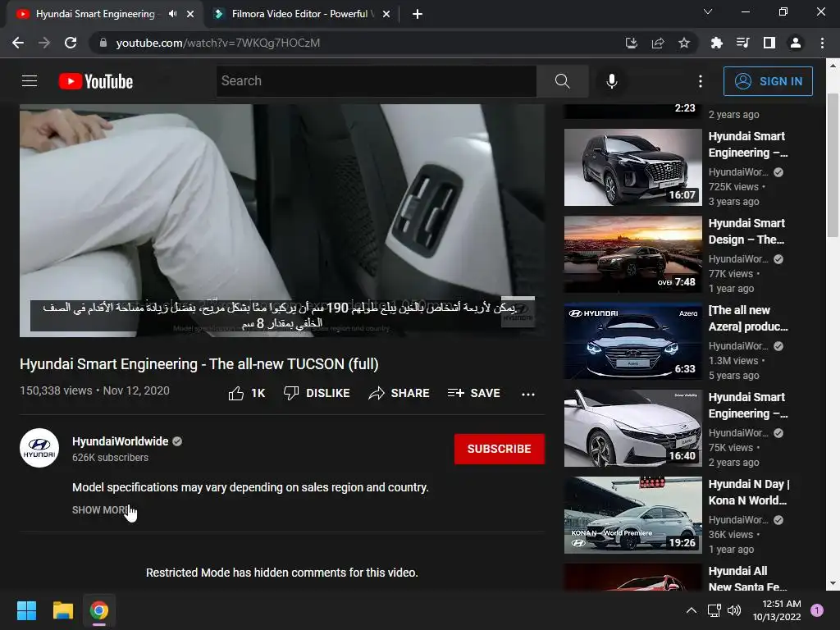Show hidden system tray icons

point(691,610)
